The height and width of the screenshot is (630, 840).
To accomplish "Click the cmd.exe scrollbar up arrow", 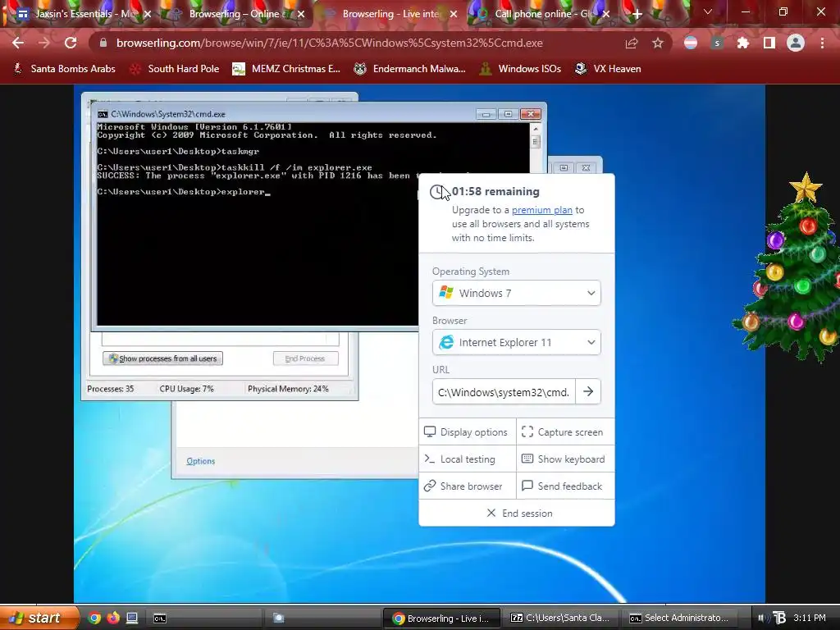I will pos(535,129).
